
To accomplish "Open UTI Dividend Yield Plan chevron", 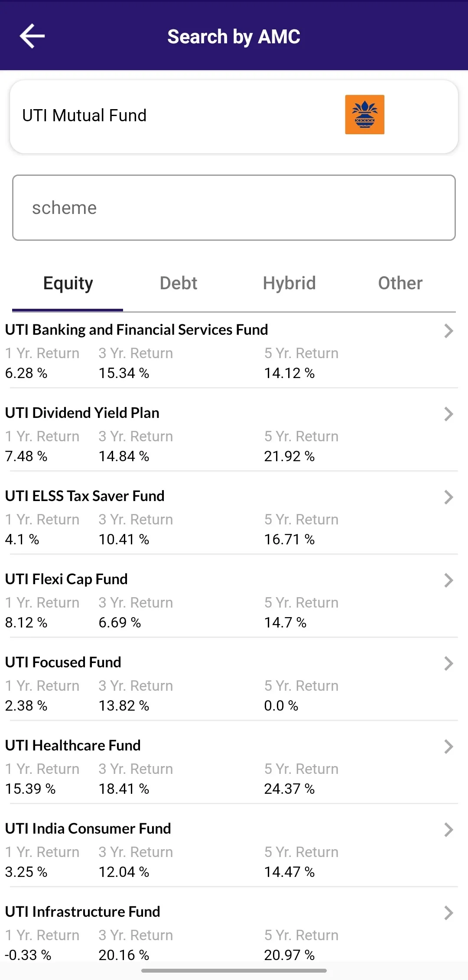I will tap(448, 414).
